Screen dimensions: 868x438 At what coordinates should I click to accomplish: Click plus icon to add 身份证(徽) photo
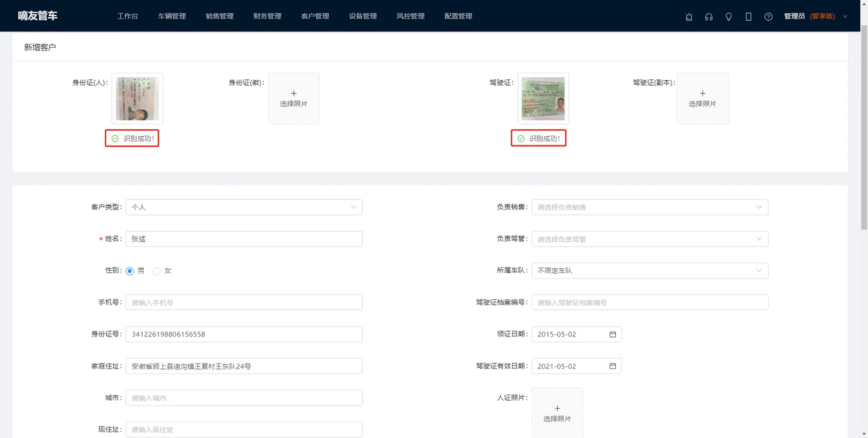click(293, 93)
